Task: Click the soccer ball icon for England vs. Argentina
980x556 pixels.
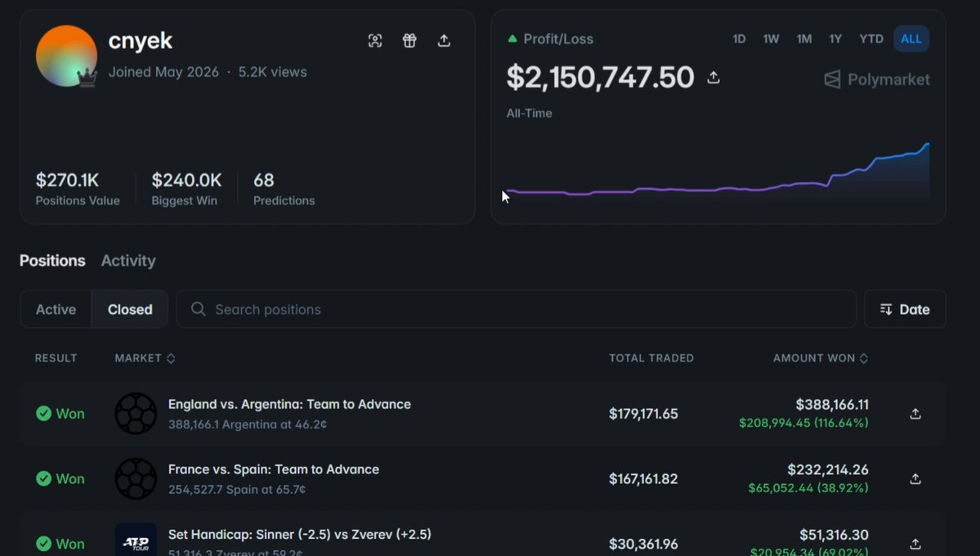Action: 136,414
